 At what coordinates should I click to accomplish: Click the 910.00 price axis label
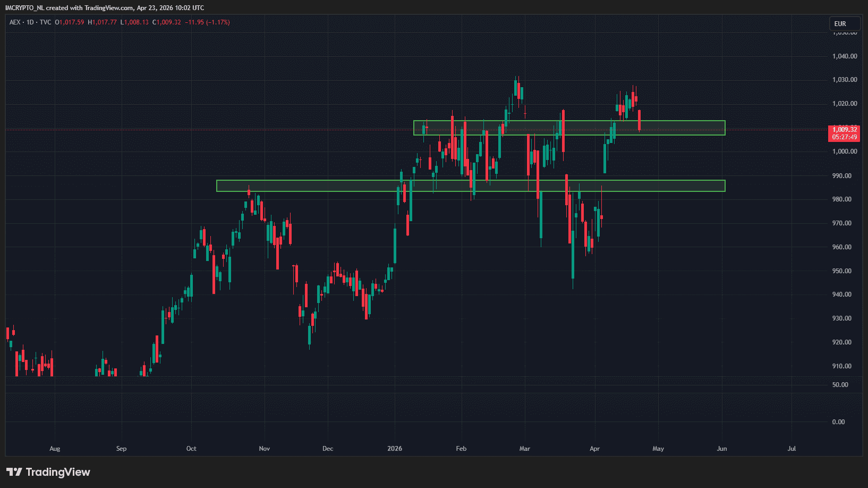pos(841,366)
